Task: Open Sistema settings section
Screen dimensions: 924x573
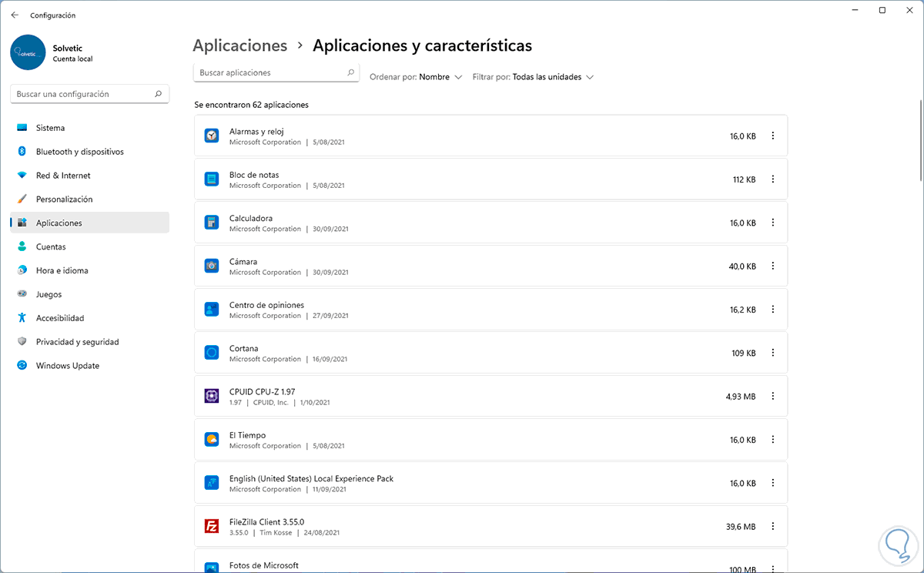Action: [x=89, y=128]
